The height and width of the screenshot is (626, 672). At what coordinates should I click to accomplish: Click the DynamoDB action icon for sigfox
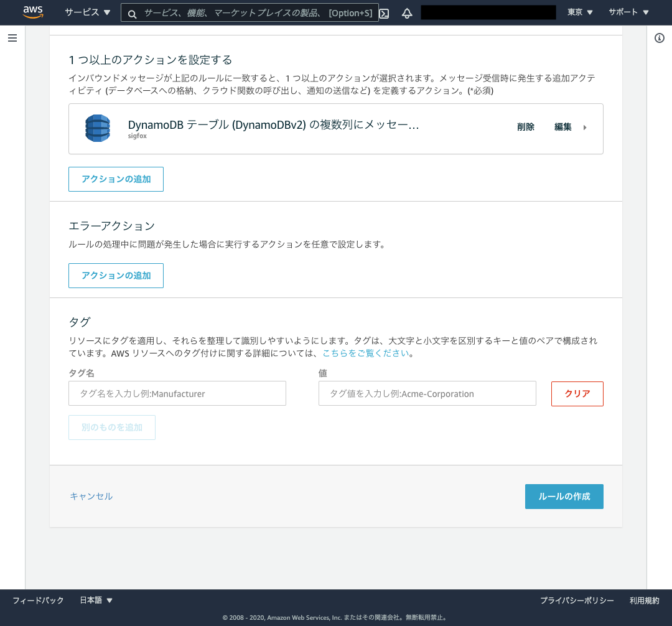[x=97, y=128]
